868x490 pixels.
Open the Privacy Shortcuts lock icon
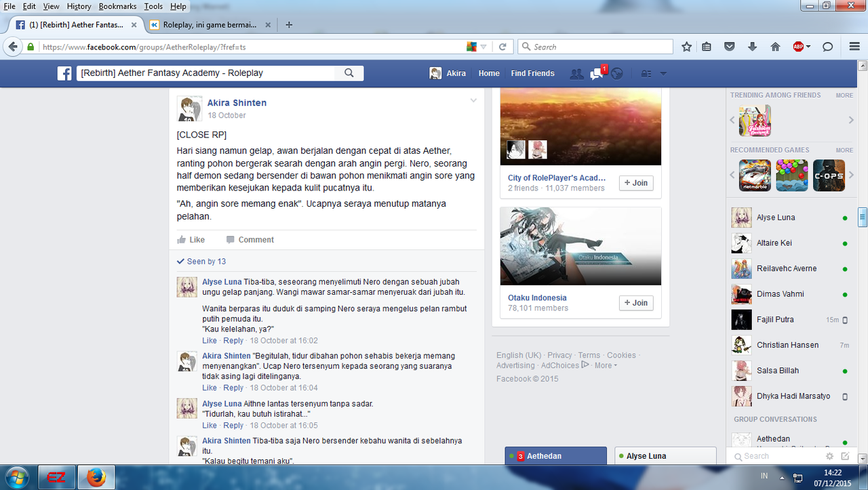pos(646,73)
